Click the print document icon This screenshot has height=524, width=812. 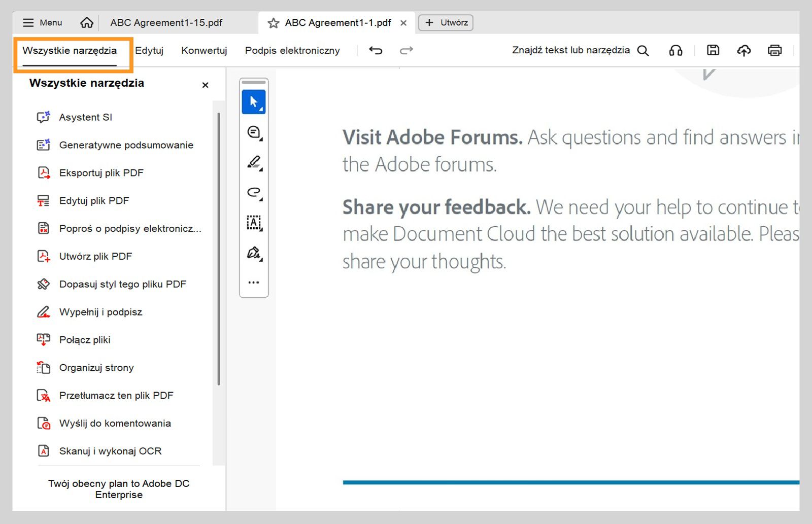774,50
